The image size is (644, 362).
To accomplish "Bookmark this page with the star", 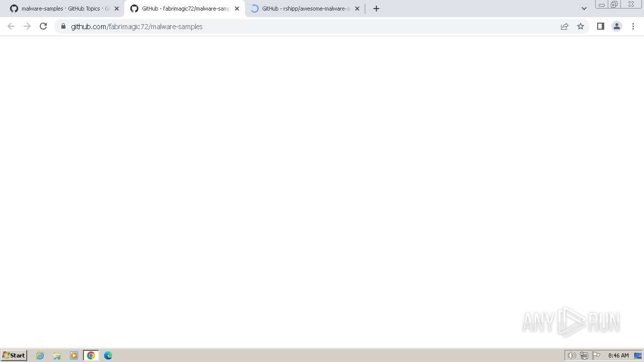I will [x=581, y=26].
